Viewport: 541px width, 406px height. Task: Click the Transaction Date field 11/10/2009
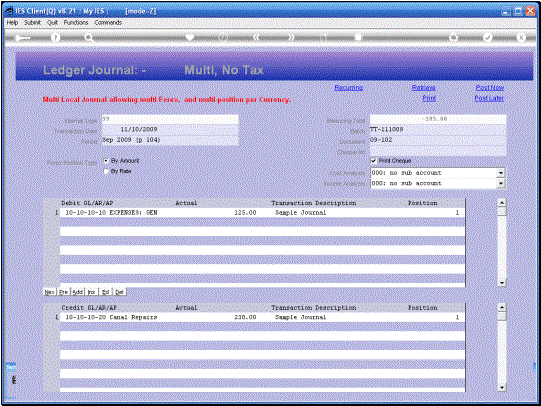[x=170, y=129]
